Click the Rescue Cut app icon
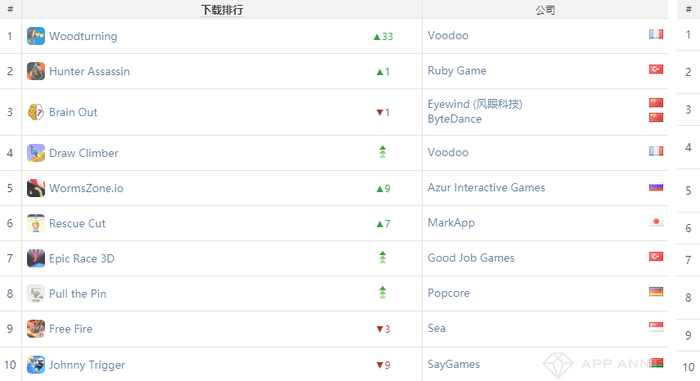The height and width of the screenshot is (381, 700). [x=36, y=223]
